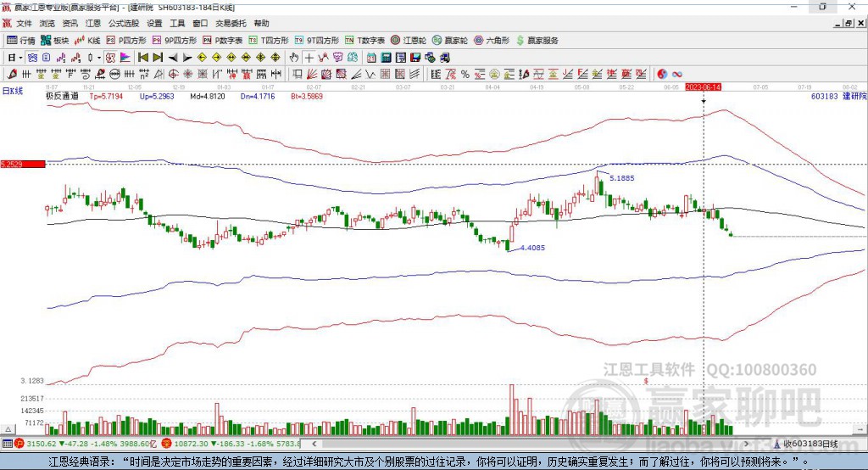Screen dimensions: 868x470
Task: Open 赢家轮 wheel tool
Action: [450, 41]
